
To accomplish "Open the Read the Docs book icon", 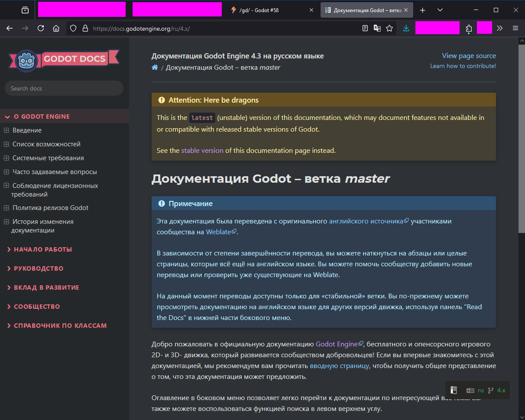I will [454, 390].
